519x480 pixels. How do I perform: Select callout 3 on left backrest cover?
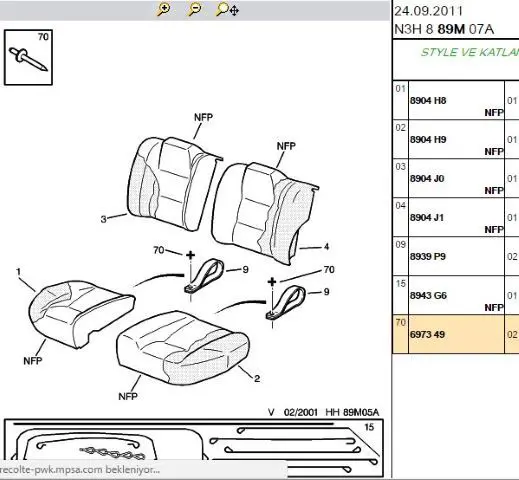coord(103,219)
